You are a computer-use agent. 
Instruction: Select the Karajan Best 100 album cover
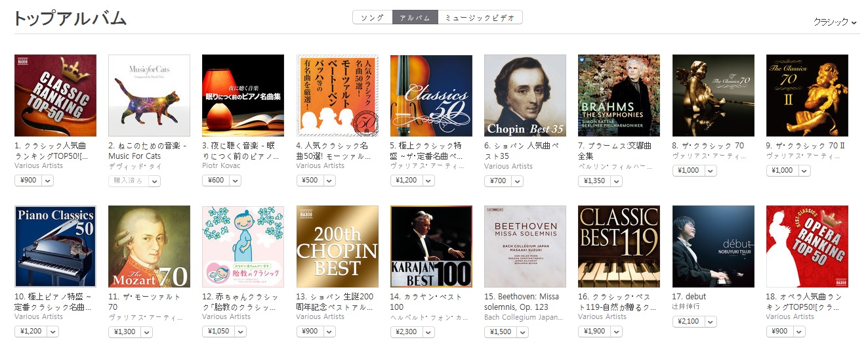(x=431, y=247)
